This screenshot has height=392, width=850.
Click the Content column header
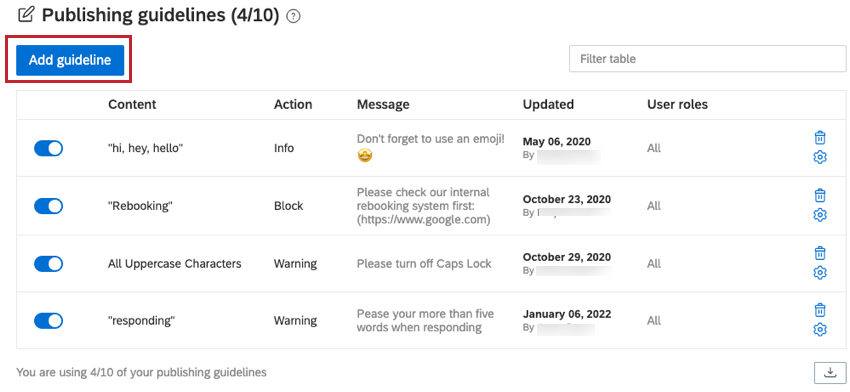132,105
